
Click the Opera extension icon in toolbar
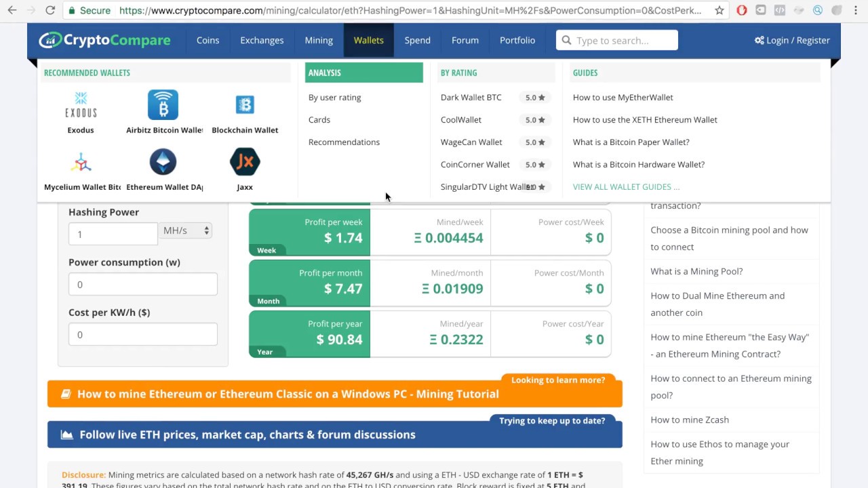click(742, 10)
